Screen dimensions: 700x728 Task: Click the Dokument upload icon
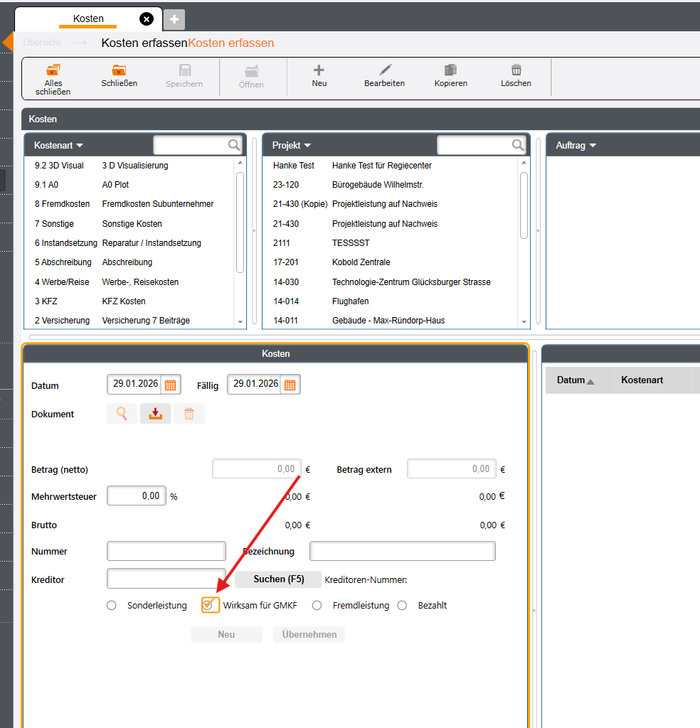click(x=155, y=414)
